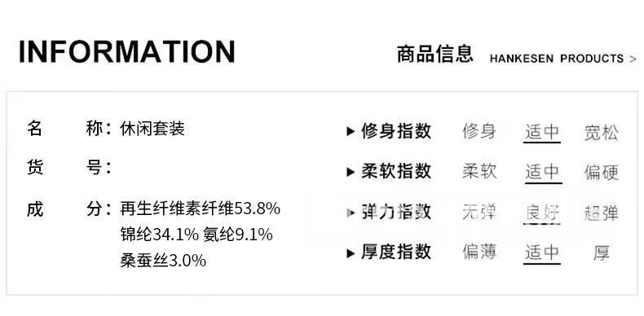Choose 厚 thickness option

coord(602,252)
